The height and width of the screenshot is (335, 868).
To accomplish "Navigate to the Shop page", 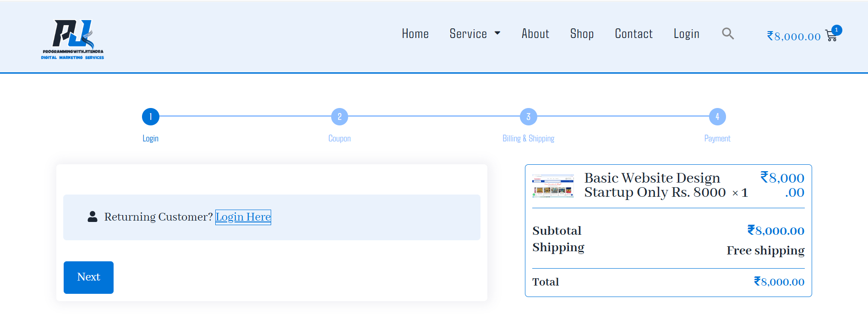I will [582, 33].
